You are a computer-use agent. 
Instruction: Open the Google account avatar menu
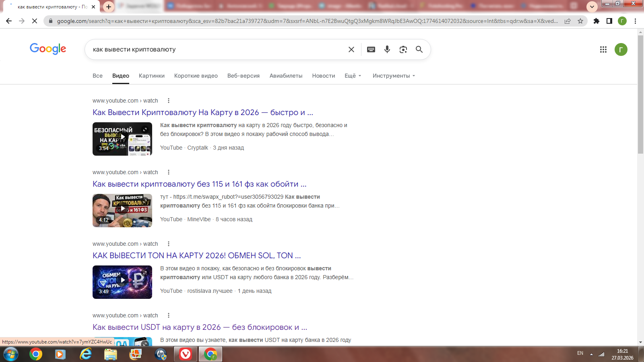(x=621, y=49)
